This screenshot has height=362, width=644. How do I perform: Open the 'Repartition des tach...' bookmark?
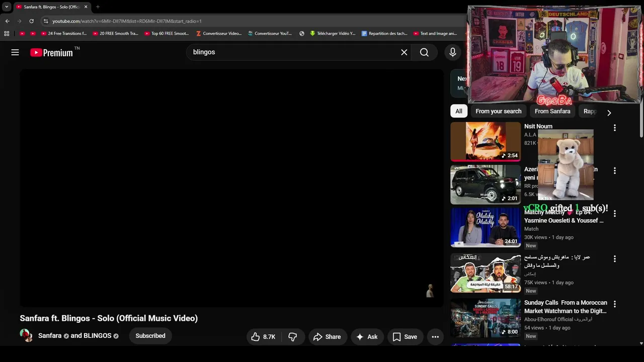(x=384, y=34)
